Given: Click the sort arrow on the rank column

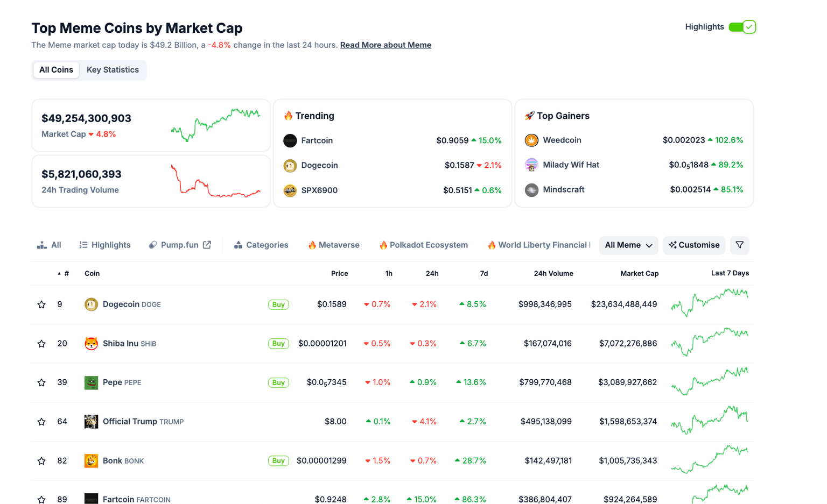Looking at the screenshot, I should point(59,273).
